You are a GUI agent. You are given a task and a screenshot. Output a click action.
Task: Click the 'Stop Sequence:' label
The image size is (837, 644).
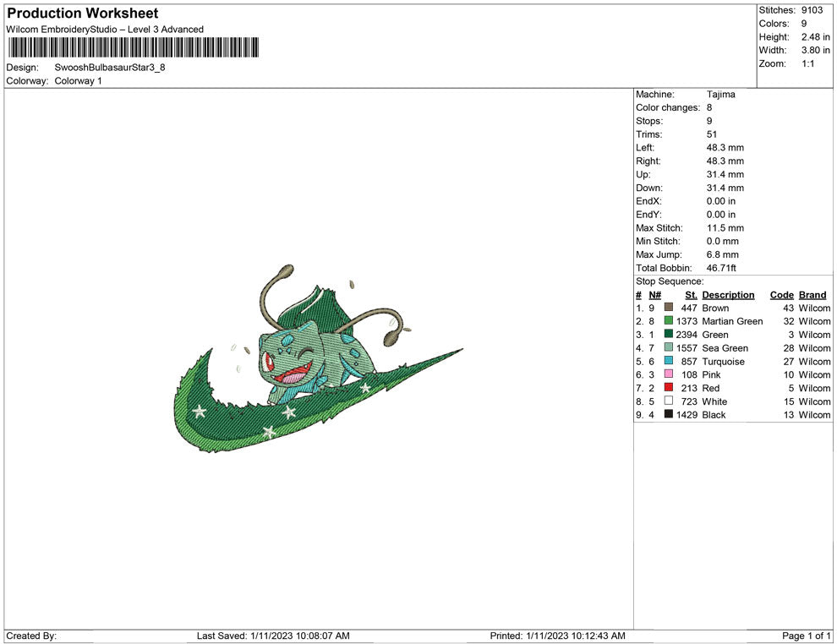[670, 281]
